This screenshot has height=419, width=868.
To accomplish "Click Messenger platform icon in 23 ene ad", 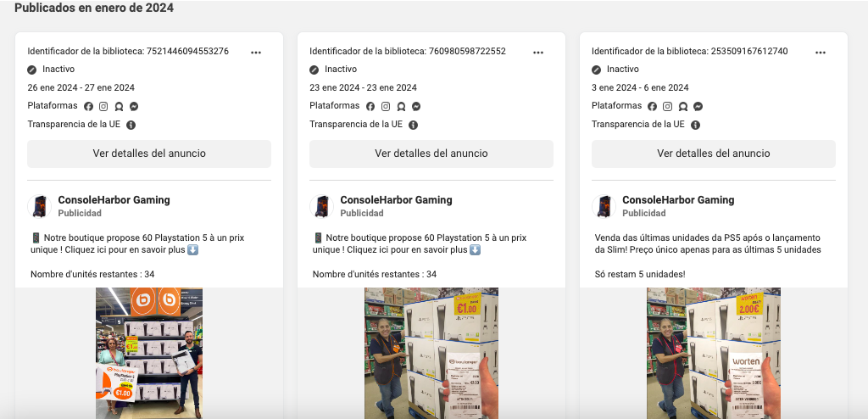I will (x=416, y=106).
